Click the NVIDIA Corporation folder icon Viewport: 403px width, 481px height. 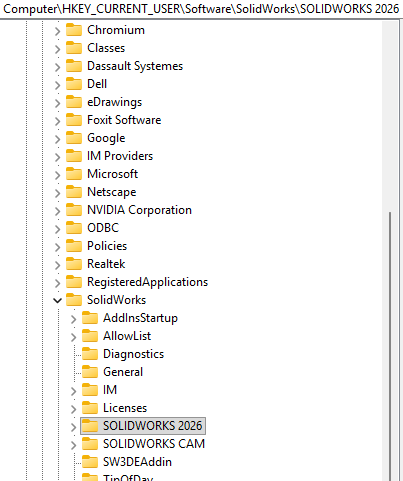click(74, 210)
